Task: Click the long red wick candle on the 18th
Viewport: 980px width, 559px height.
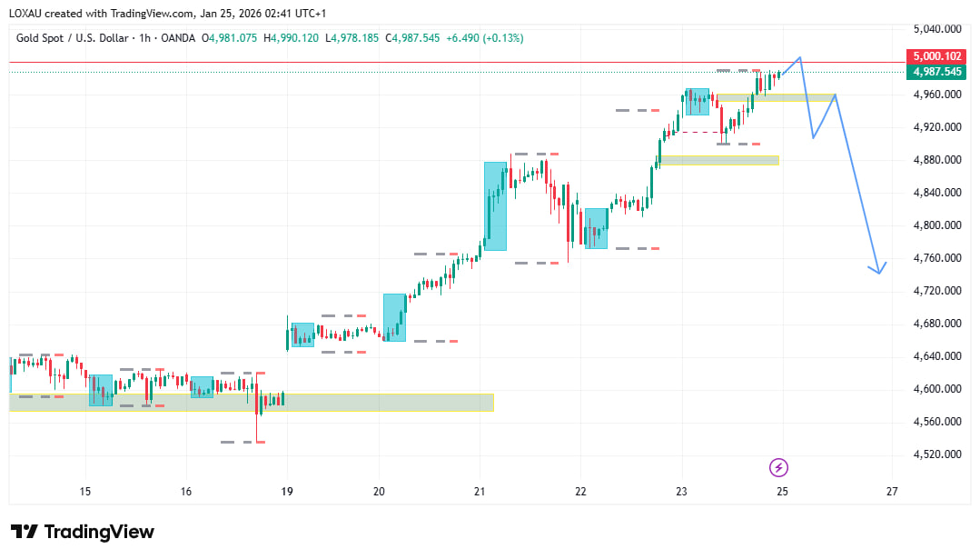Action: click(x=259, y=406)
